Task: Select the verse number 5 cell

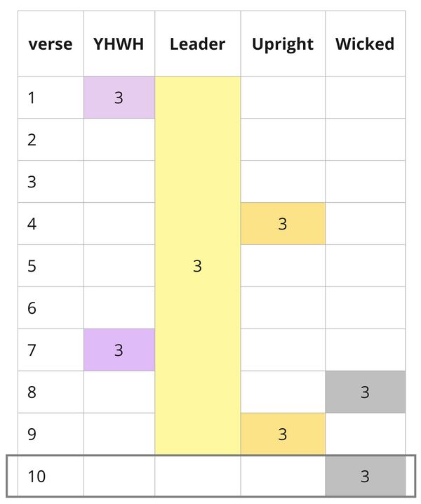Action: [x=51, y=266]
